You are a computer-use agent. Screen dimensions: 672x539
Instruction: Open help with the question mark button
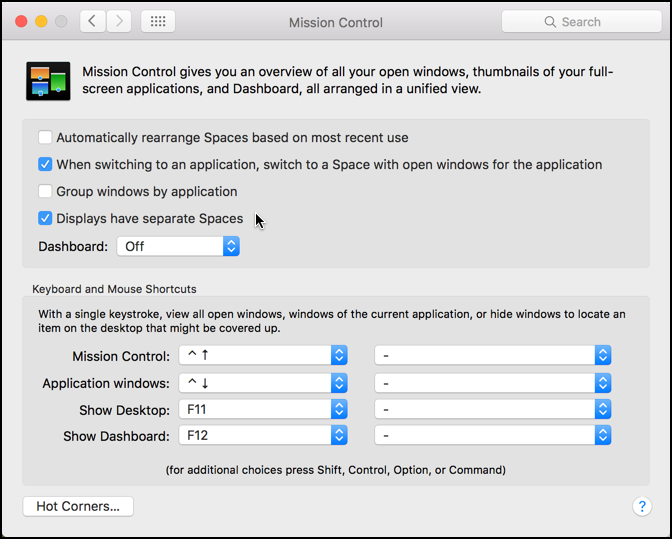point(642,506)
